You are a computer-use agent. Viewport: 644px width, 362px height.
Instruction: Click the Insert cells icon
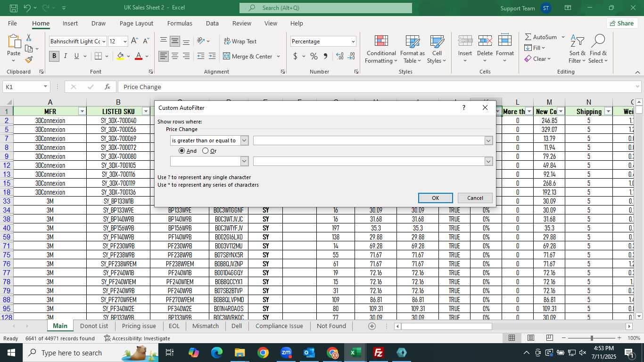pyautogui.click(x=465, y=41)
